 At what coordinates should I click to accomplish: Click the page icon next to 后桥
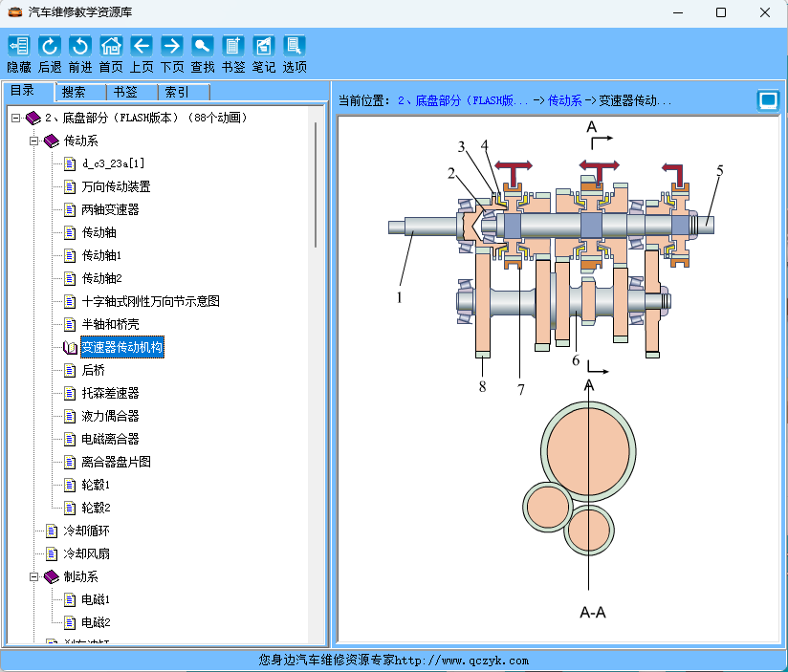(70, 371)
